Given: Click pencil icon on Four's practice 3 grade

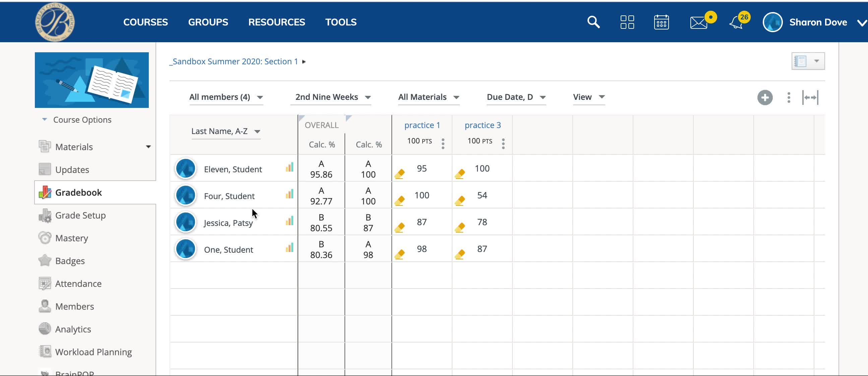Looking at the screenshot, I should (460, 201).
